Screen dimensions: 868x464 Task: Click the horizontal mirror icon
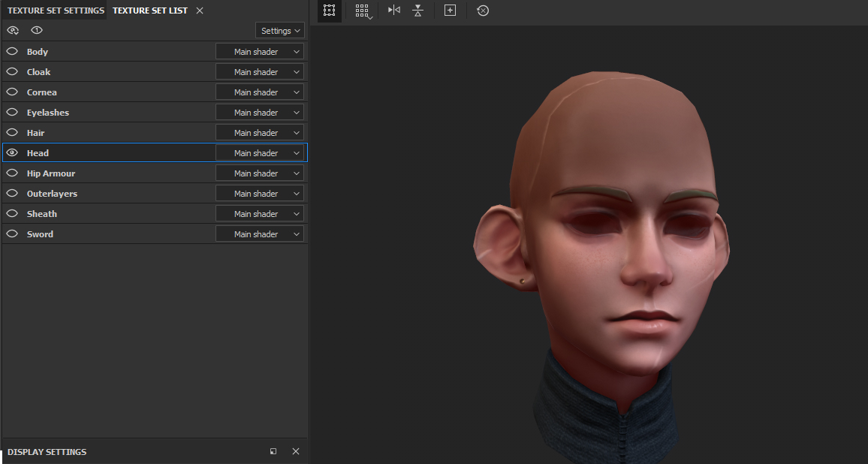click(x=394, y=11)
